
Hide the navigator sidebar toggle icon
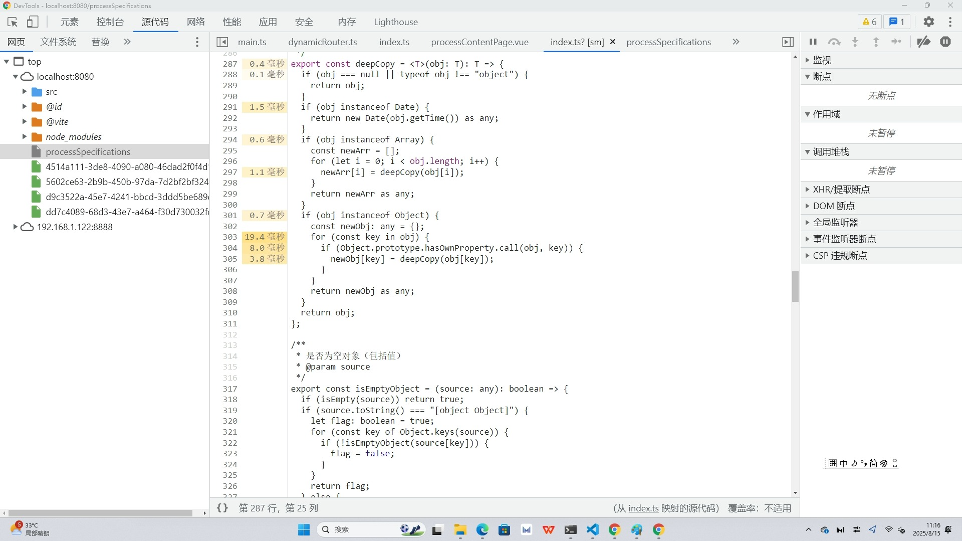pyautogui.click(x=222, y=42)
